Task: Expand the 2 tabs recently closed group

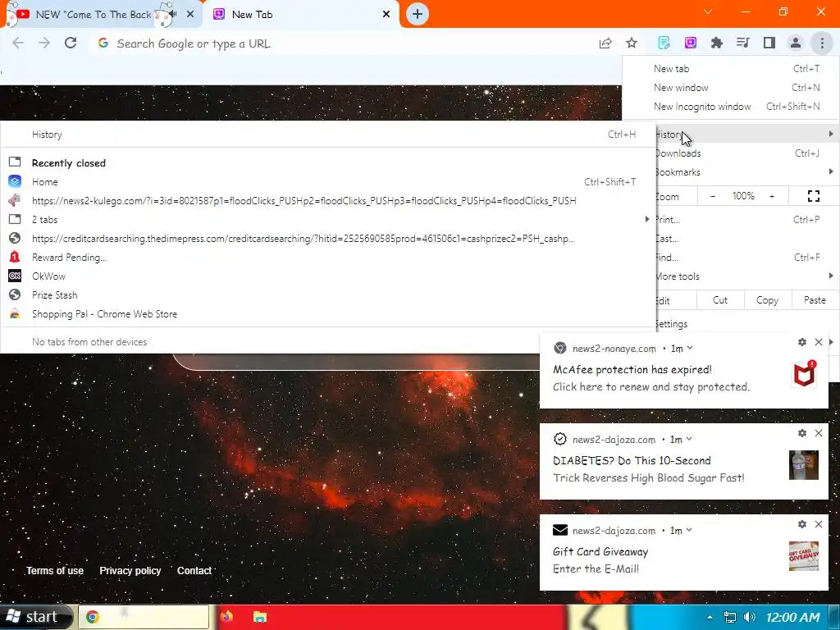Action: (x=328, y=219)
